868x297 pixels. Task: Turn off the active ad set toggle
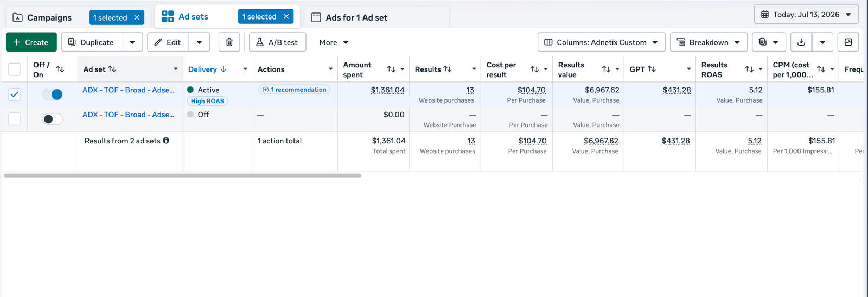tap(53, 94)
